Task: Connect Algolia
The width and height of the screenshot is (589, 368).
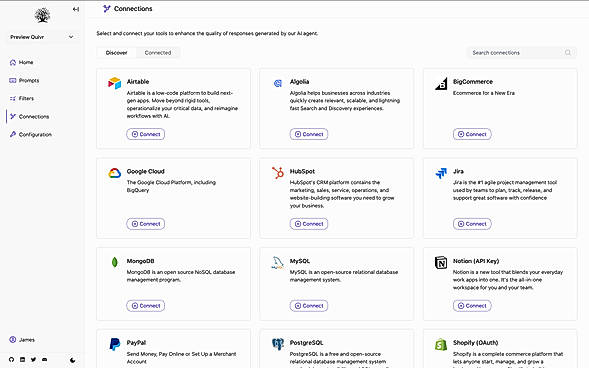Action: click(309, 134)
